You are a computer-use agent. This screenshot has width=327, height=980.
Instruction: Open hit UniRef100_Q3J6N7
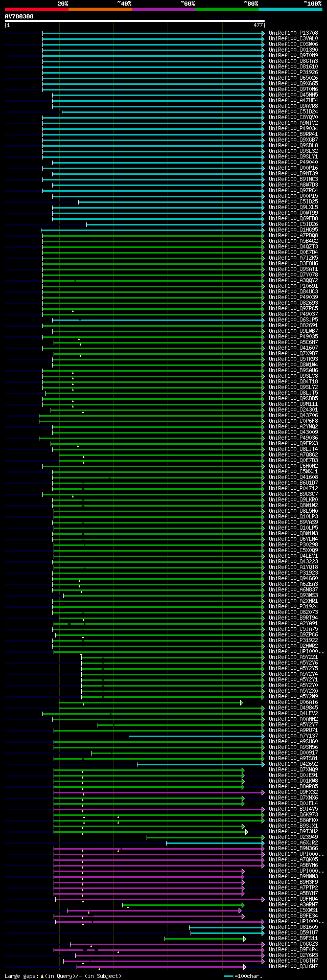pos(293,967)
